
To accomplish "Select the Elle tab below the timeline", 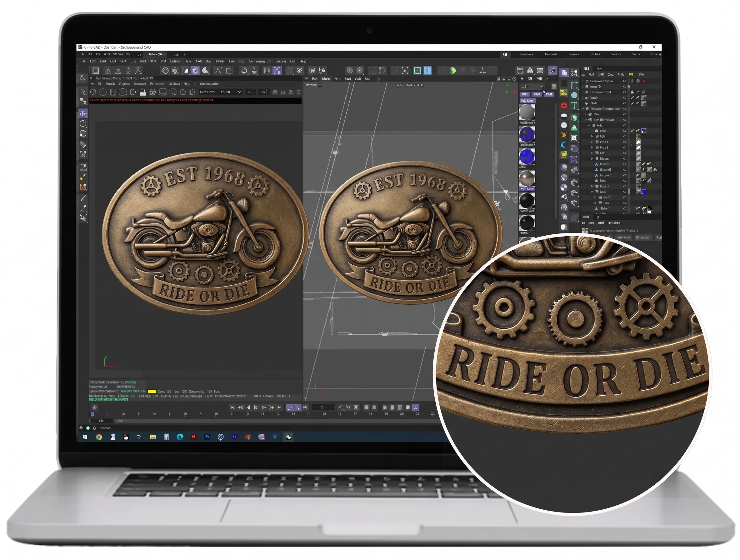I will (x=101, y=421).
